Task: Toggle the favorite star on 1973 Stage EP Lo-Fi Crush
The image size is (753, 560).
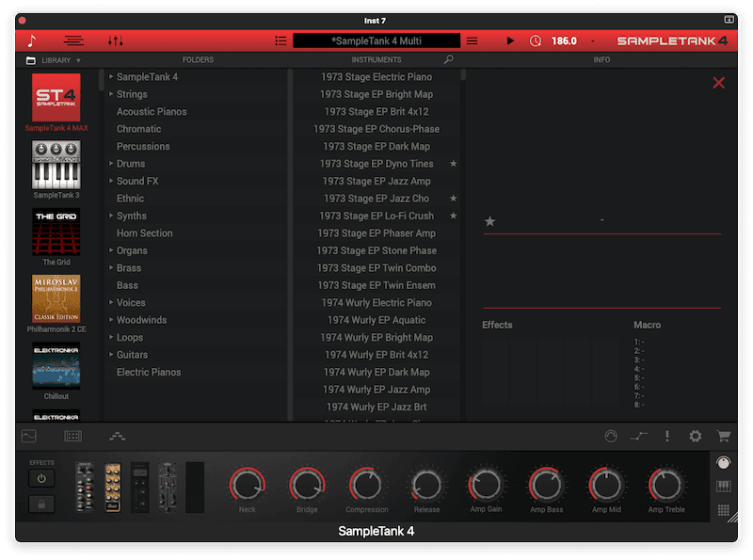Action: click(x=453, y=216)
